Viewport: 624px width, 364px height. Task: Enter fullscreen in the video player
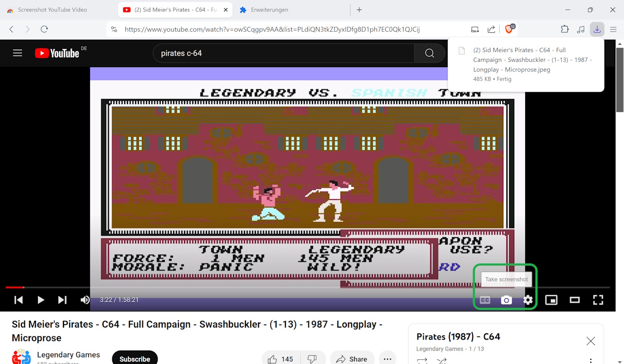598,300
